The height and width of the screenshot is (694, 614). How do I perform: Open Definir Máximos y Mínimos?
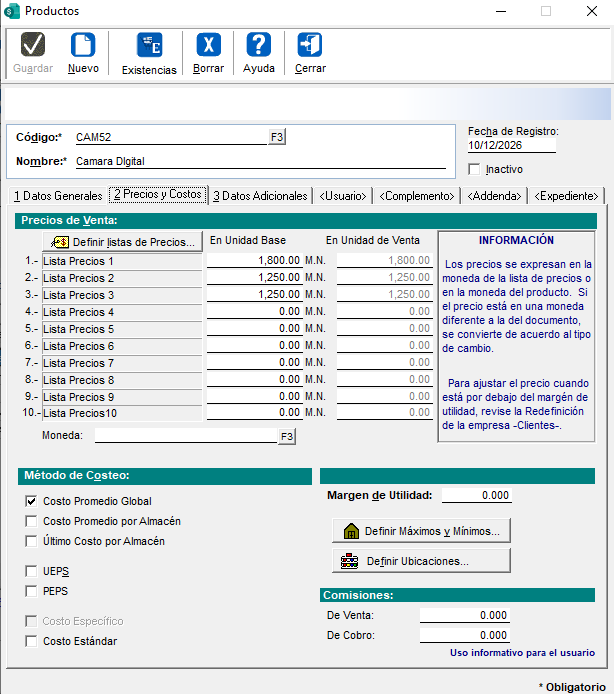click(421, 531)
